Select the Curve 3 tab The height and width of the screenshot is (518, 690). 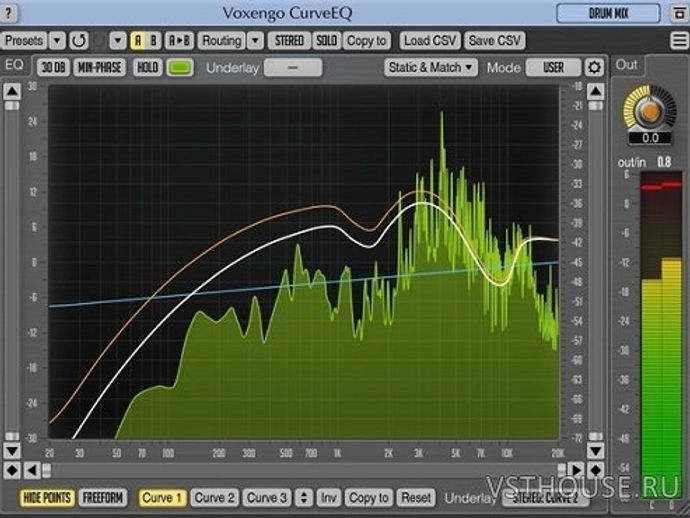point(267,498)
